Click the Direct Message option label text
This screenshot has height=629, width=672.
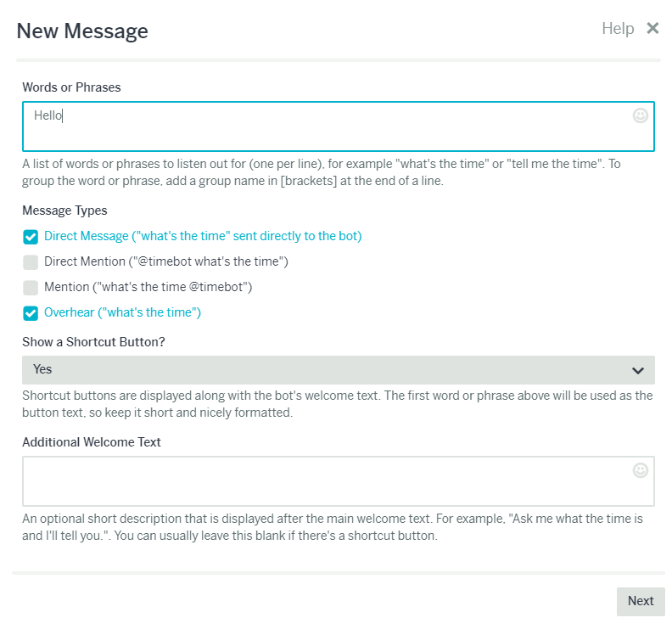click(203, 236)
